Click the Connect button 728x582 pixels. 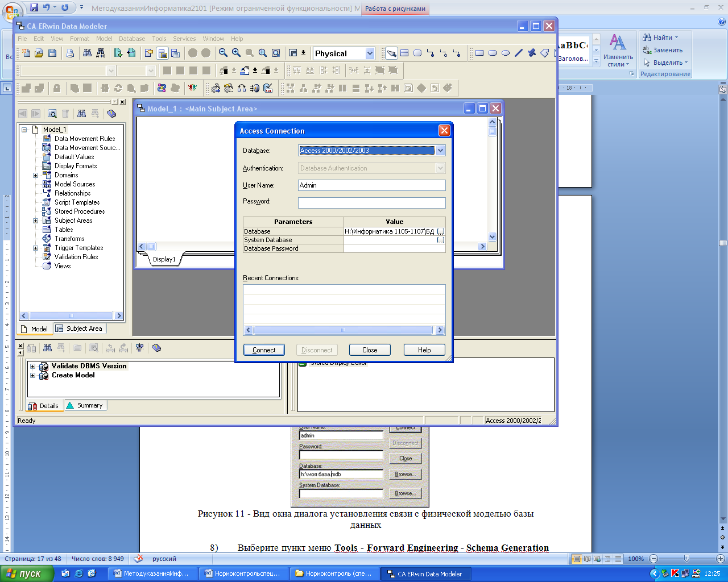264,350
